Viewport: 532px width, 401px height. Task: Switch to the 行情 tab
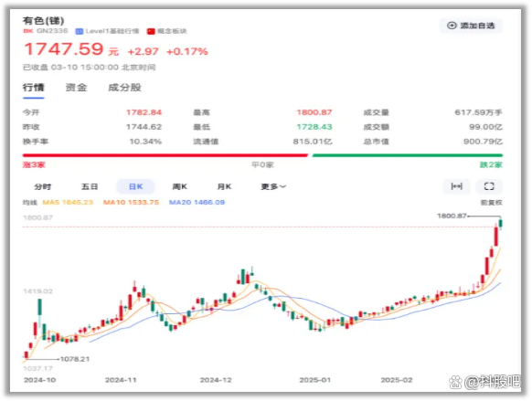33,88
